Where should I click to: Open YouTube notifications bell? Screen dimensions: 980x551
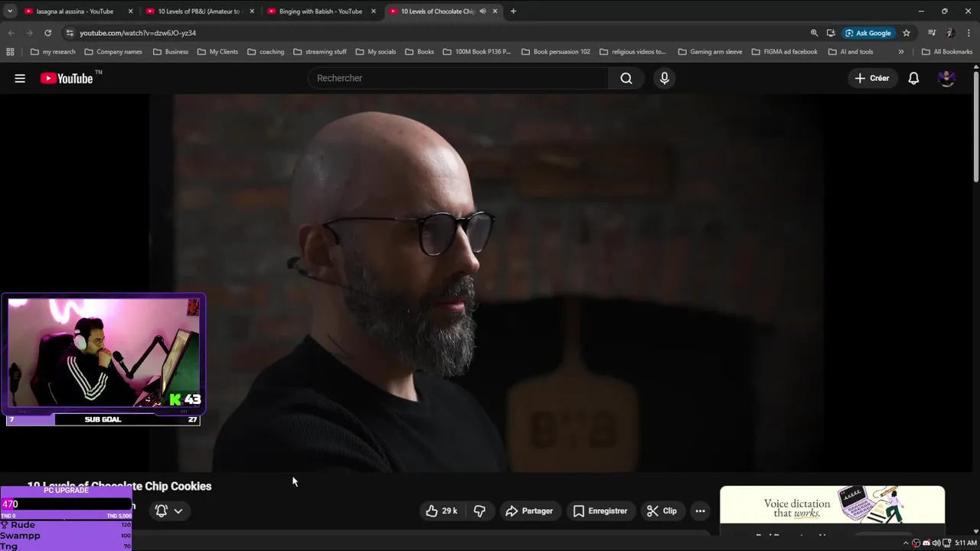click(x=913, y=78)
